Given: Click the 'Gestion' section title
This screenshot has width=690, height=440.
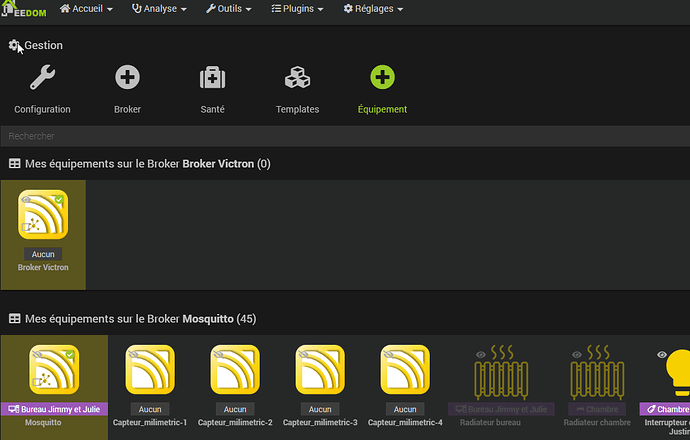Looking at the screenshot, I should click(x=44, y=45).
